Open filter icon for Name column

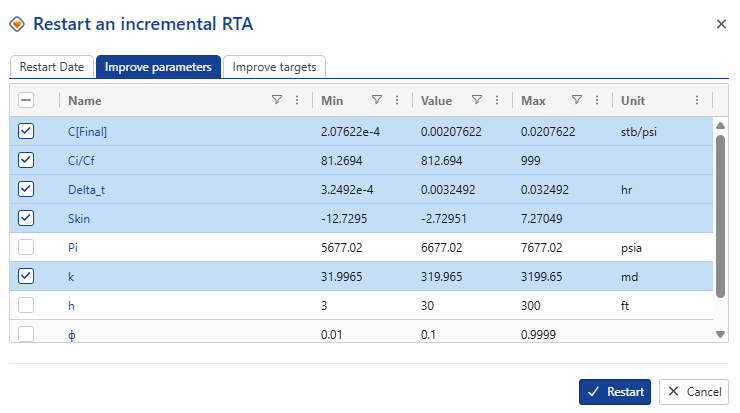click(277, 100)
